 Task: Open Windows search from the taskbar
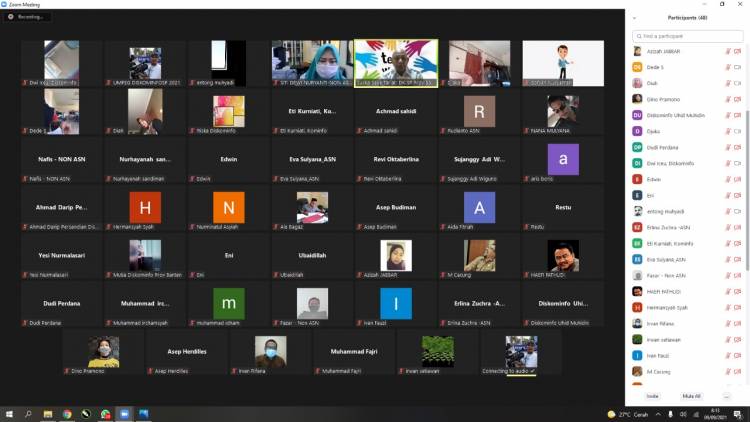[x=29, y=414]
